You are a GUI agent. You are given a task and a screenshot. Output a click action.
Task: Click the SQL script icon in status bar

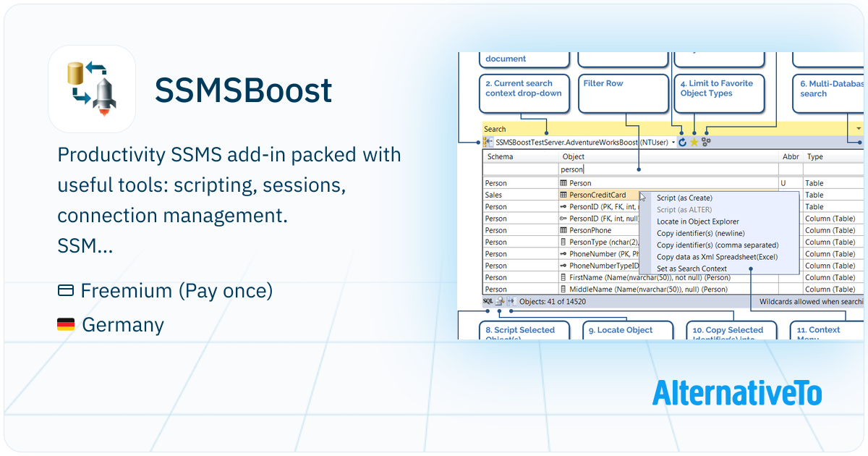pos(488,301)
